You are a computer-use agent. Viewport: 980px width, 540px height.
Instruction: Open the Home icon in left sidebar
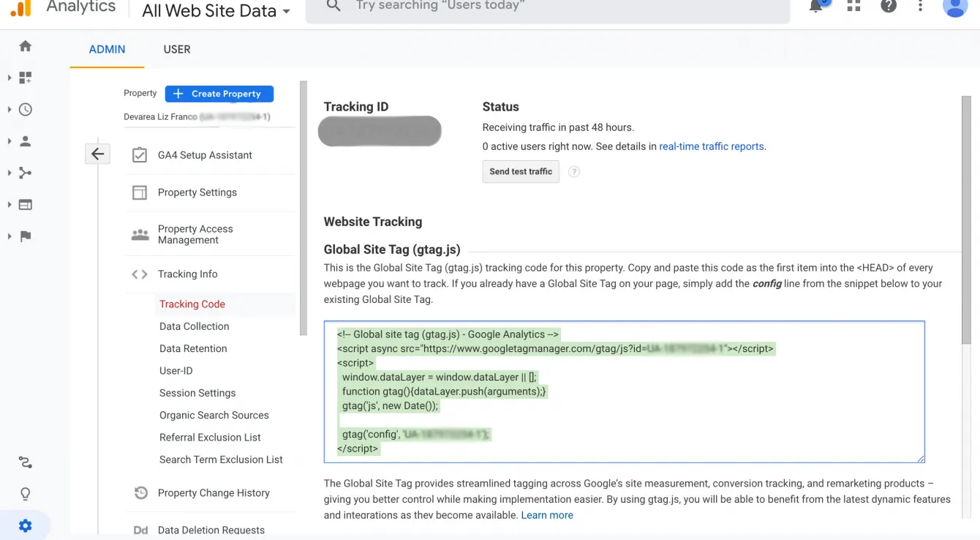[26, 46]
